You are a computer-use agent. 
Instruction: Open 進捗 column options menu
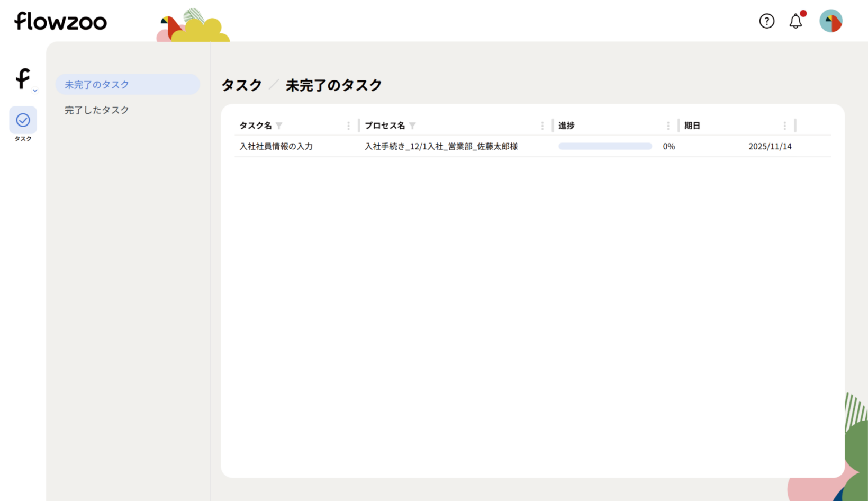[668, 126]
